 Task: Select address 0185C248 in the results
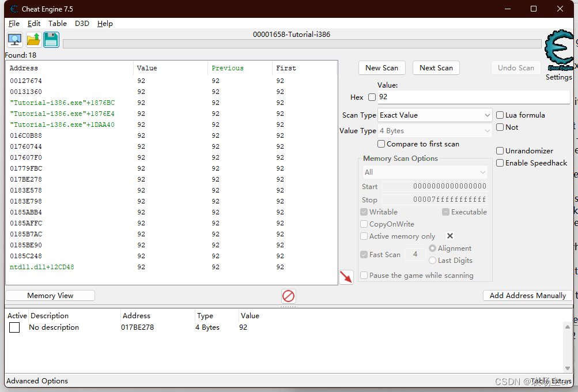point(26,257)
